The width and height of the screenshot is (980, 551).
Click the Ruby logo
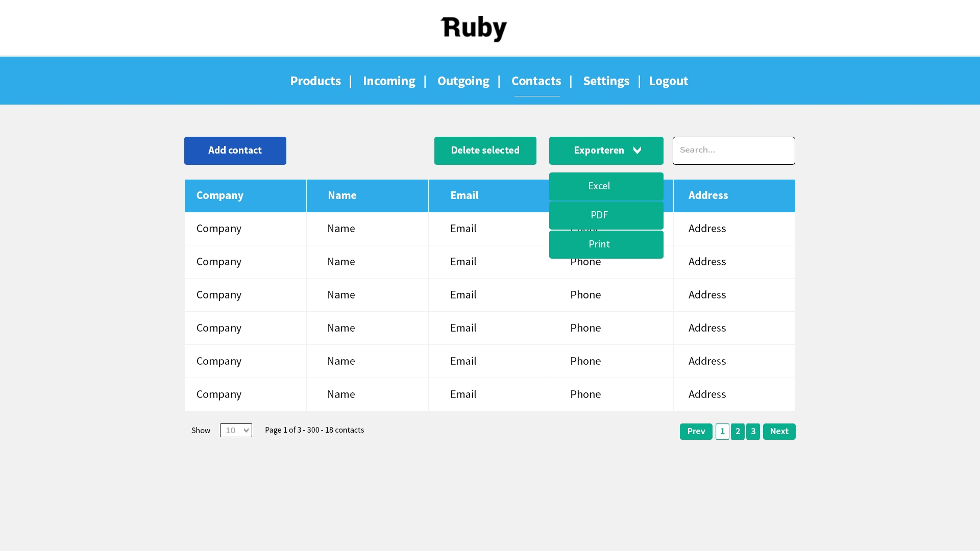(x=474, y=29)
